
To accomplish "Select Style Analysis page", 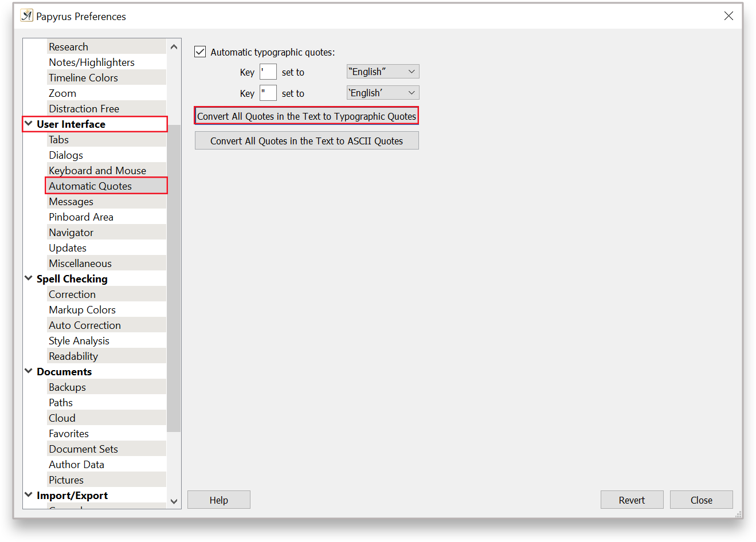I will (107, 340).
